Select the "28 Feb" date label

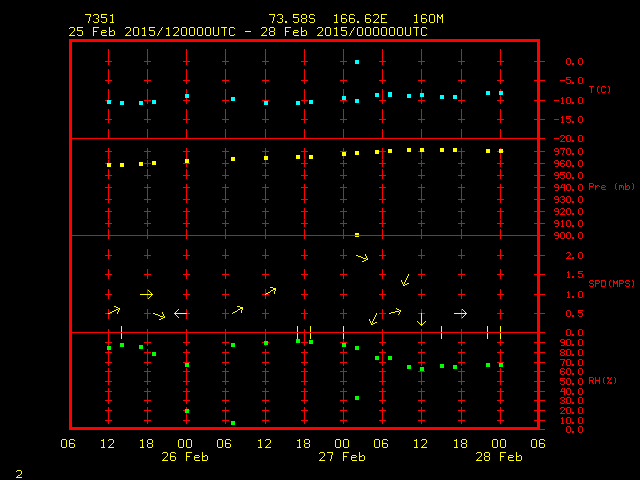click(x=498, y=457)
